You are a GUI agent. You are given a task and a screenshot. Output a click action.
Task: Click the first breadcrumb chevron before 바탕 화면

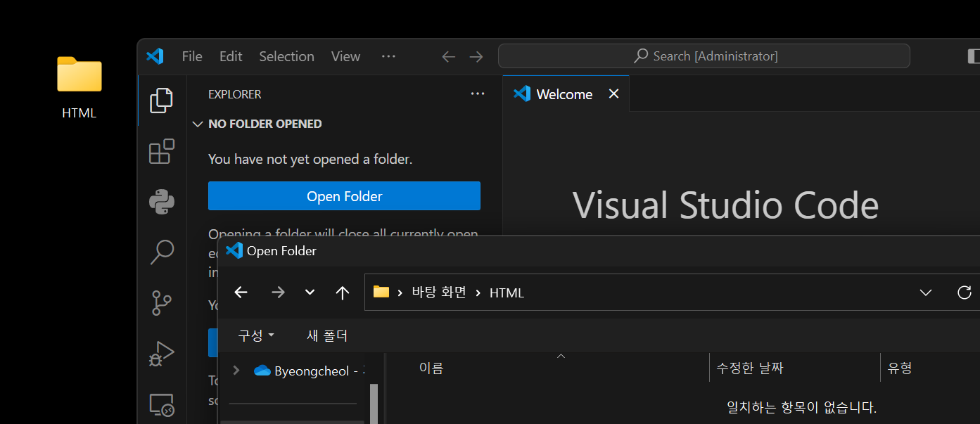point(400,293)
